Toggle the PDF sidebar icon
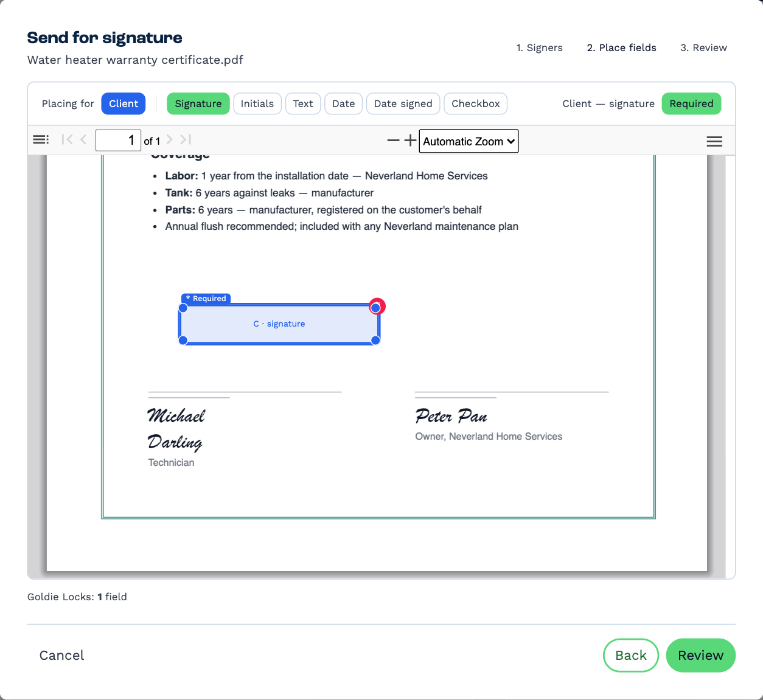This screenshot has height=700, width=763. tap(41, 140)
